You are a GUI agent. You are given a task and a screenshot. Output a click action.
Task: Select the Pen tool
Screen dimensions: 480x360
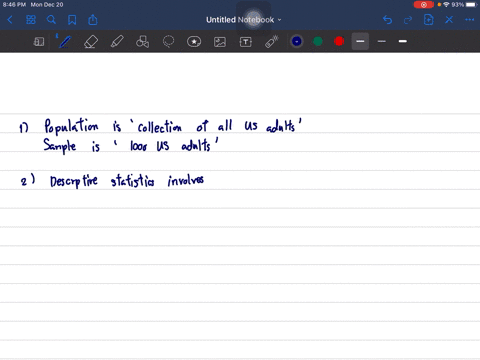(65, 42)
